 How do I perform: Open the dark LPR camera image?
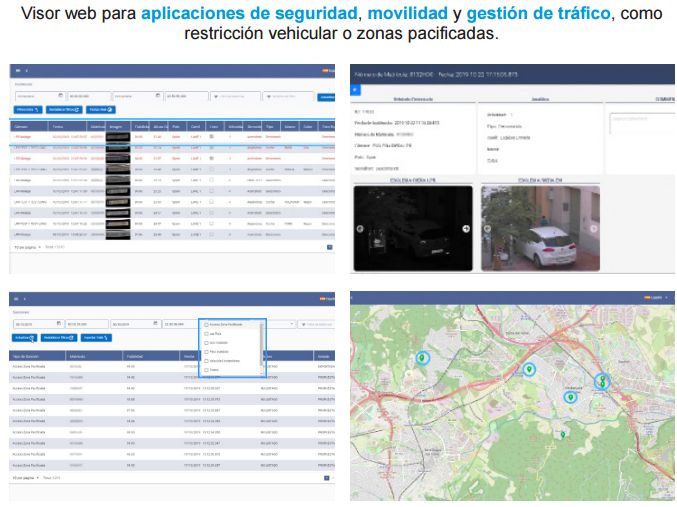coord(413,228)
